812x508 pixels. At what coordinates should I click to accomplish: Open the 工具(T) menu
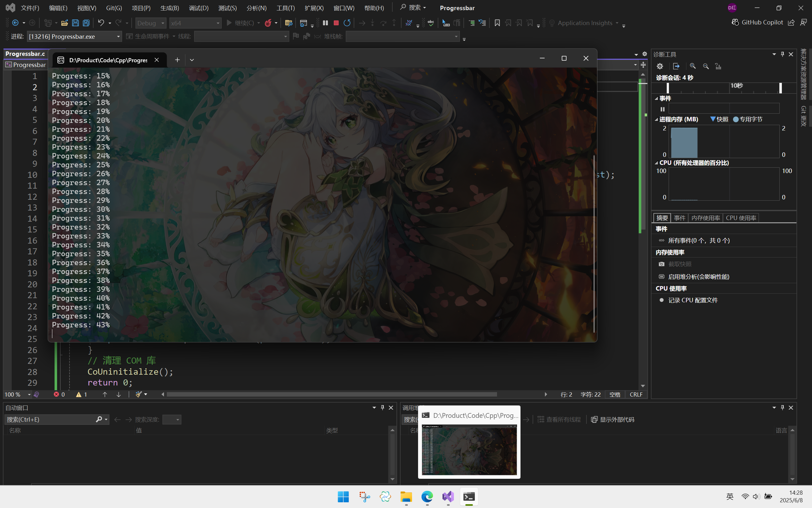(285, 8)
